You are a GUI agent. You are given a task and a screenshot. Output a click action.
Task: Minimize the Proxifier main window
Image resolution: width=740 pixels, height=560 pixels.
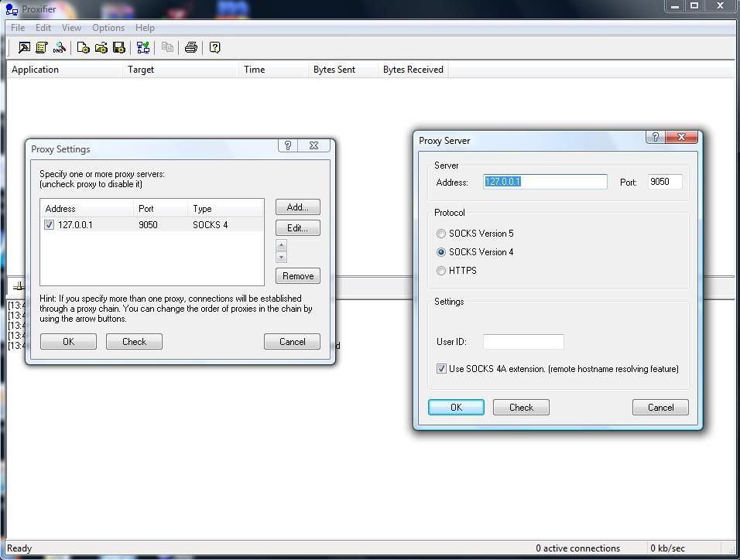pyautogui.click(x=675, y=6)
